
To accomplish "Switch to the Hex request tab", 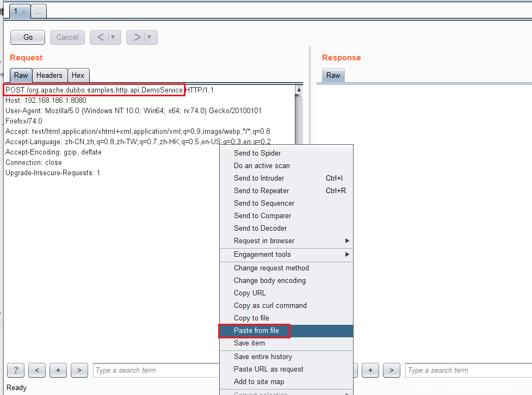I will pyautogui.click(x=78, y=76).
